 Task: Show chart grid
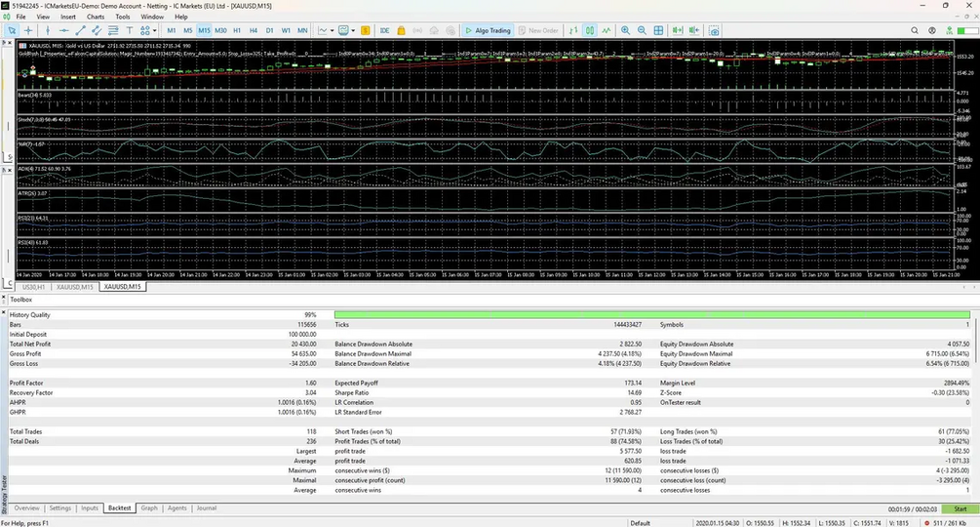(659, 30)
